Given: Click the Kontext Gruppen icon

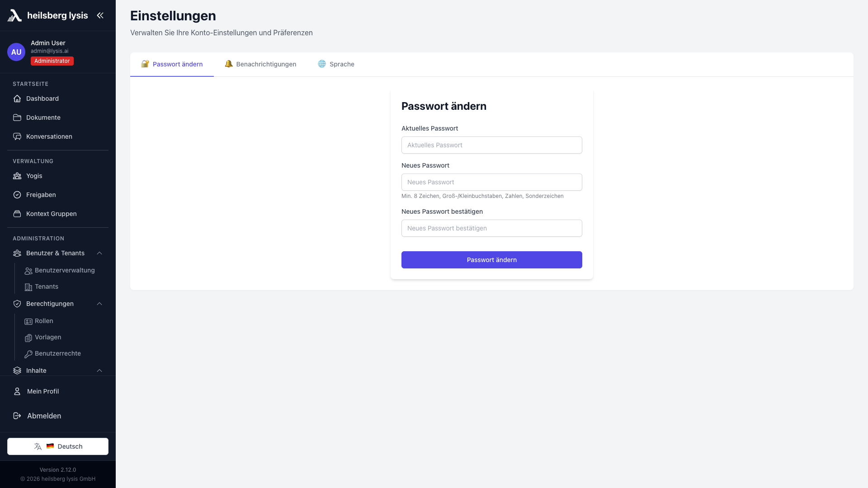Looking at the screenshot, I should 17,214.
